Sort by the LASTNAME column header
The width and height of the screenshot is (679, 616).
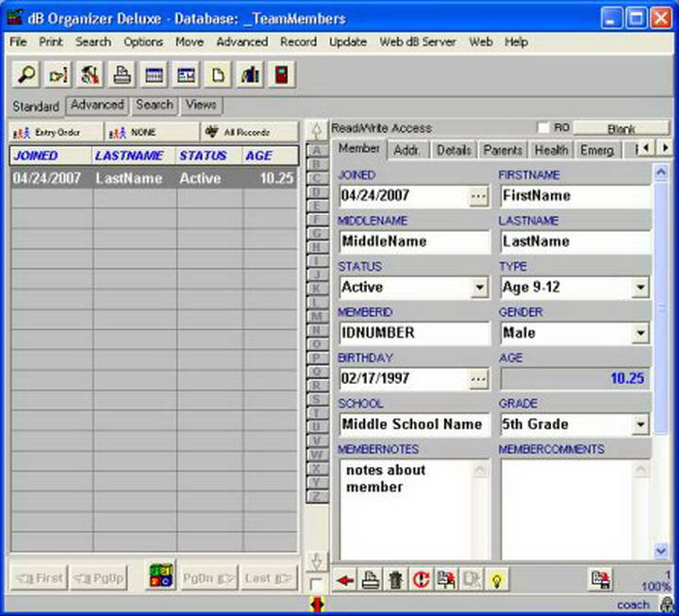[x=134, y=156]
